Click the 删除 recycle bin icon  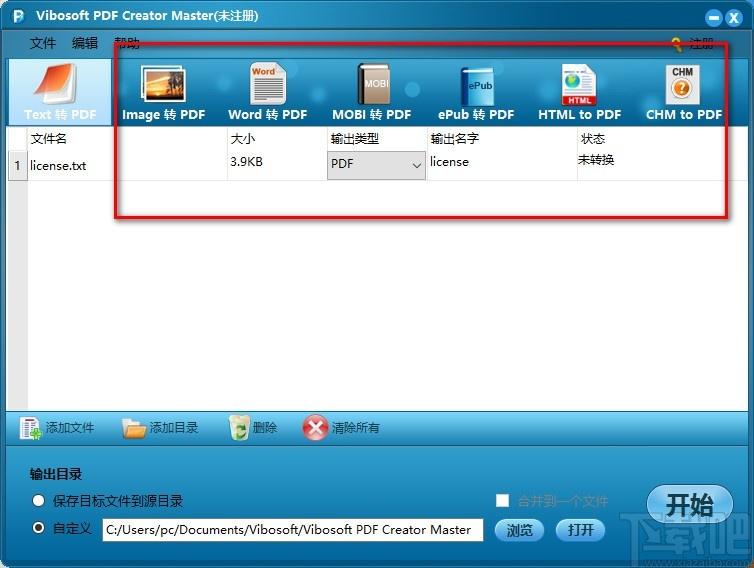(x=239, y=428)
